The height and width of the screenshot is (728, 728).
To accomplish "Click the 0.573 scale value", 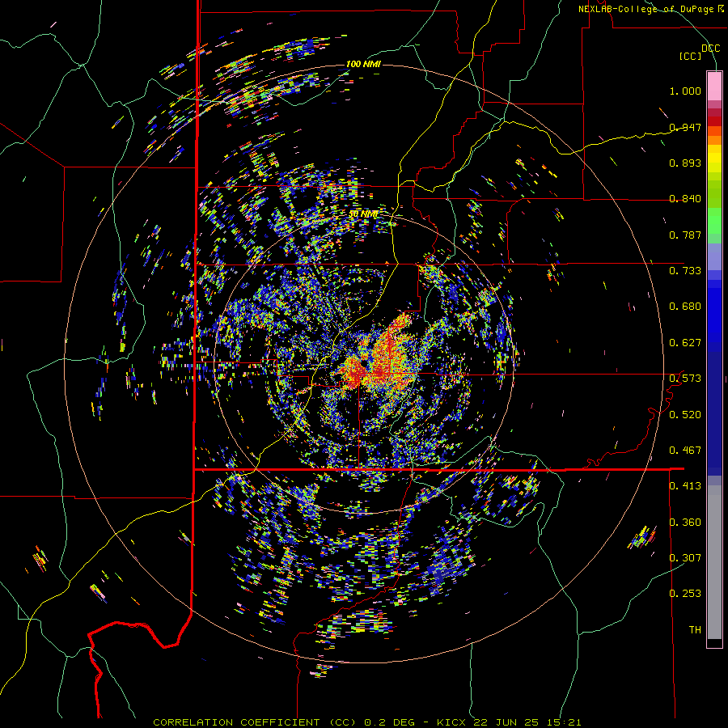I will 685,379.
